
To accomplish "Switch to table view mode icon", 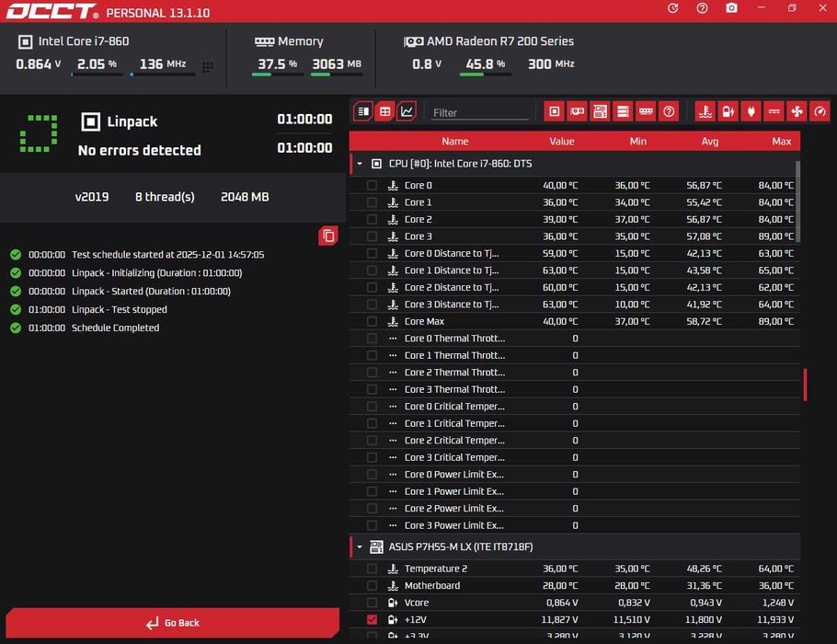I will pyautogui.click(x=384, y=111).
